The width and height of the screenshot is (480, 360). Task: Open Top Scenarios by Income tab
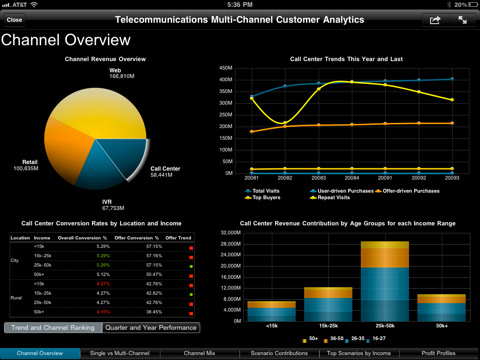pos(359,353)
